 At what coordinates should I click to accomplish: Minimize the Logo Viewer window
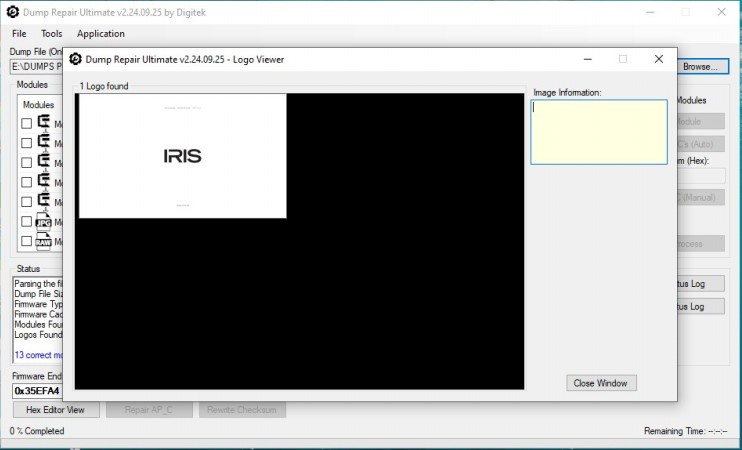pos(588,59)
